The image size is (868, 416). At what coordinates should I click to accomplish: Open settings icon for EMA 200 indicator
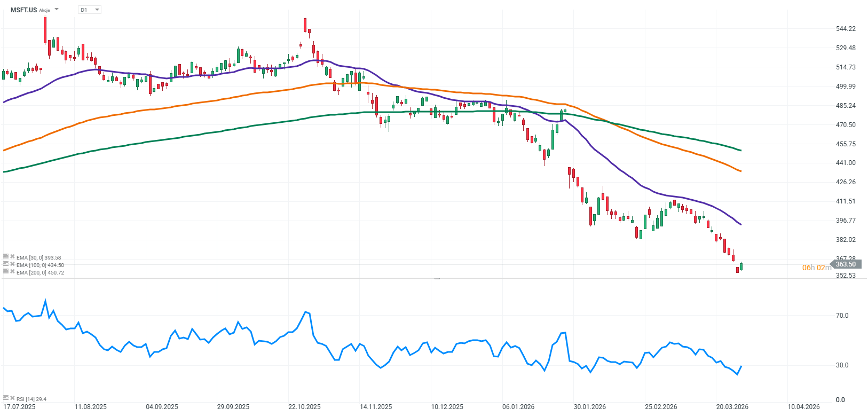pos(6,271)
